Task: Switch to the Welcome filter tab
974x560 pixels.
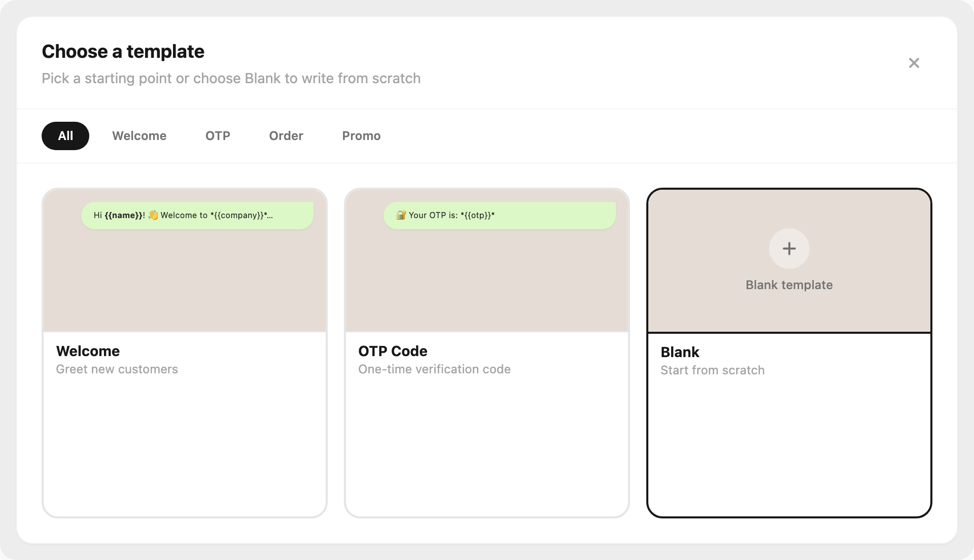Action: 139,136
